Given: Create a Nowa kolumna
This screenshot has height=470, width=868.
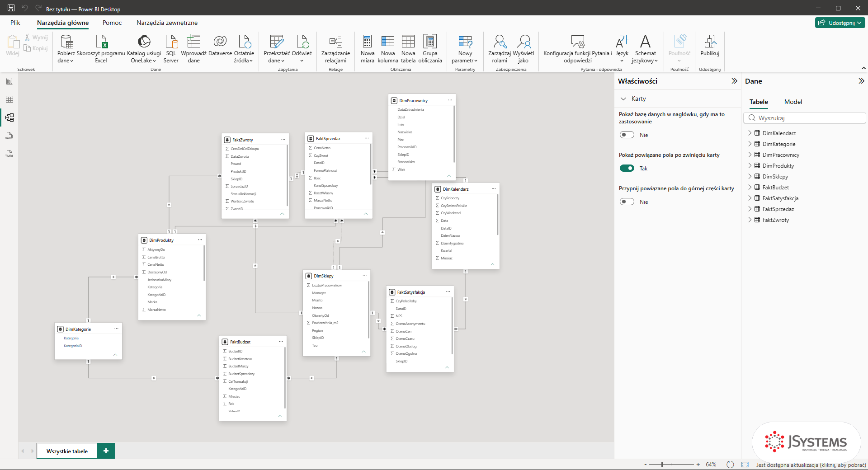Looking at the screenshot, I should click(388, 49).
